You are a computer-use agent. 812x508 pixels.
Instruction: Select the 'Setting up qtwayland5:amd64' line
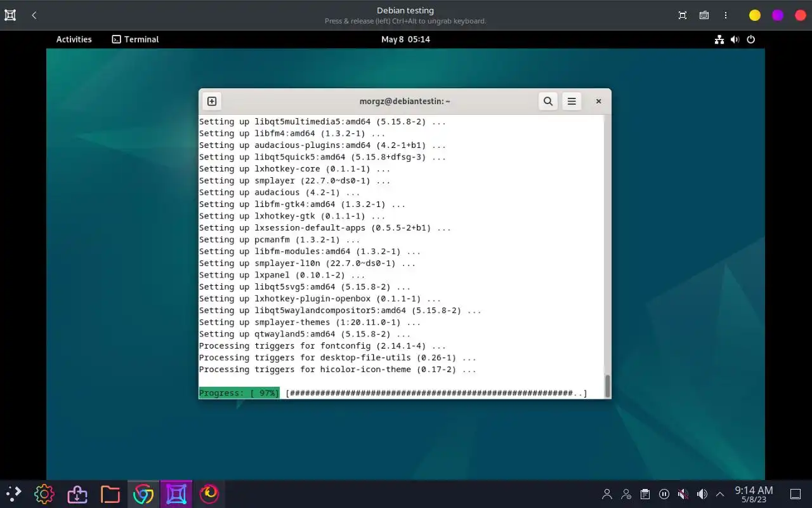tap(305, 334)
